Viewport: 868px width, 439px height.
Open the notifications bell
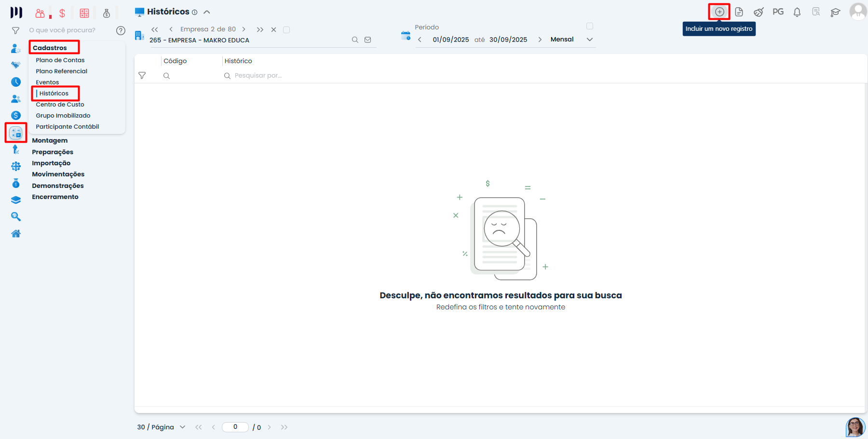[797, 12]
